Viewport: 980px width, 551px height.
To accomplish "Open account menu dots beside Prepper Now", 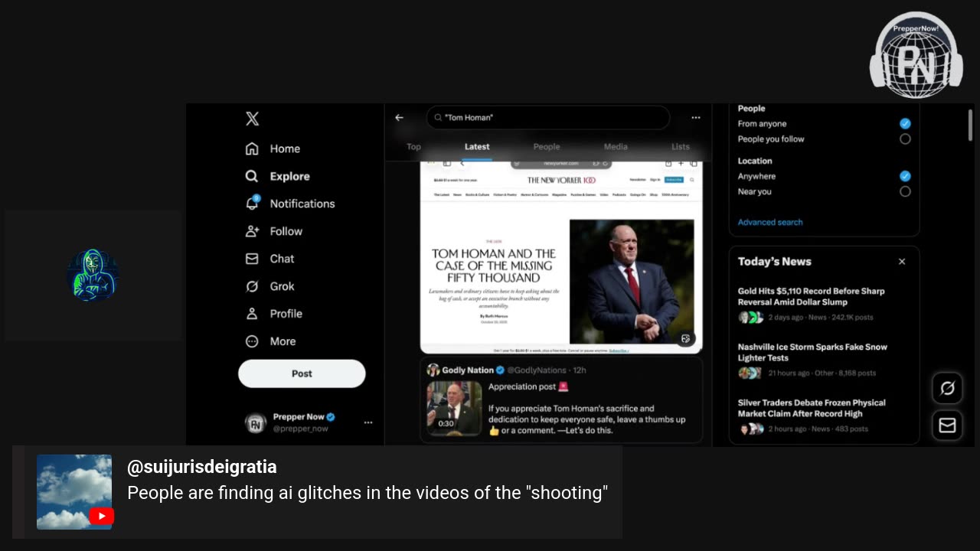I will point(368,422).
